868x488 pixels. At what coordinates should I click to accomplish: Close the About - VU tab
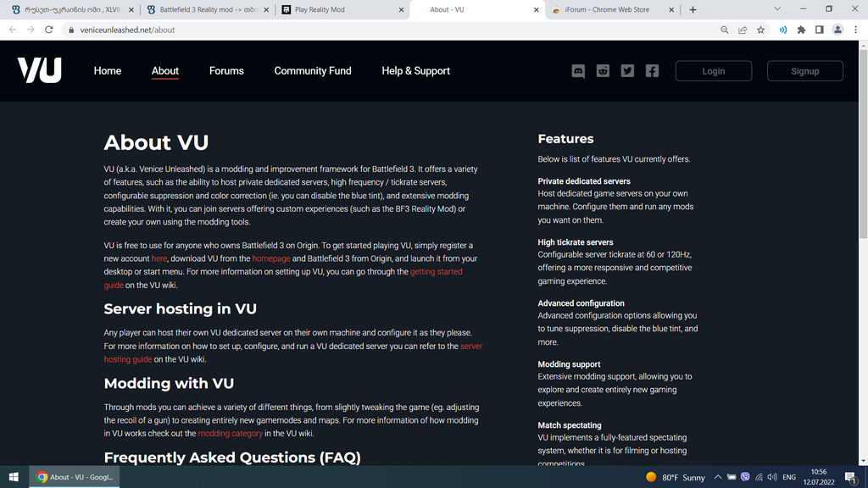click(537, 10)
